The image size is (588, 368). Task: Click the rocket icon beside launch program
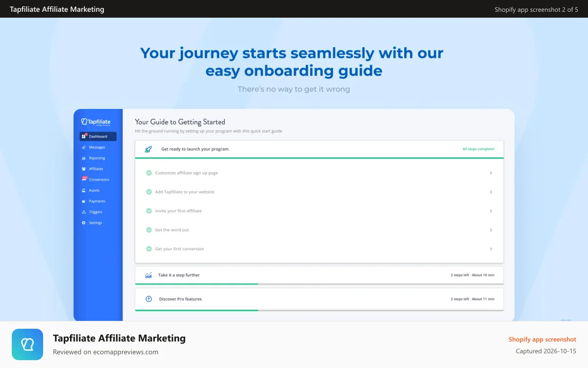coord(148,149)
